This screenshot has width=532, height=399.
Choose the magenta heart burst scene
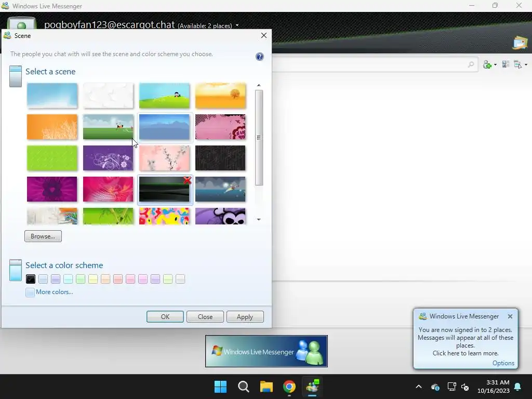[52, 189]
